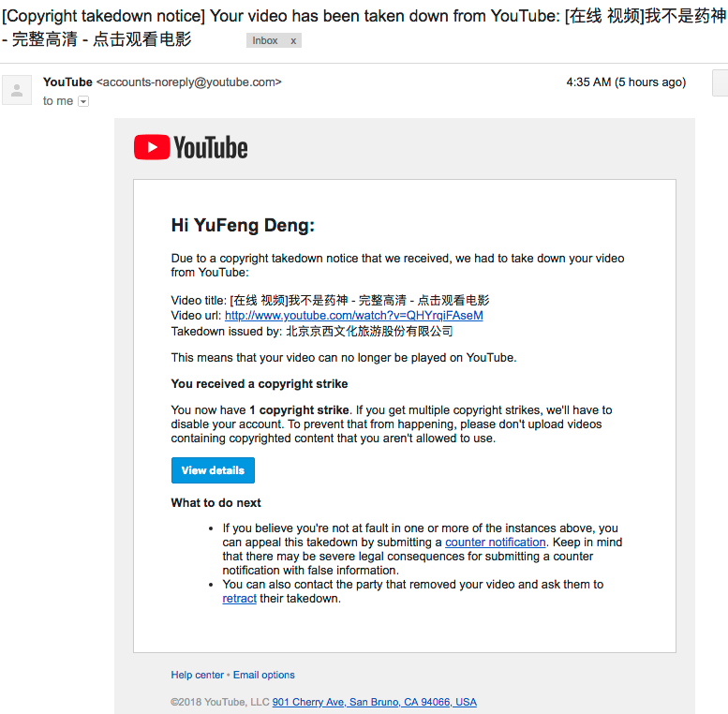
Task: Click the 901 Cherry Ave address link
Action: pos(374,702)
